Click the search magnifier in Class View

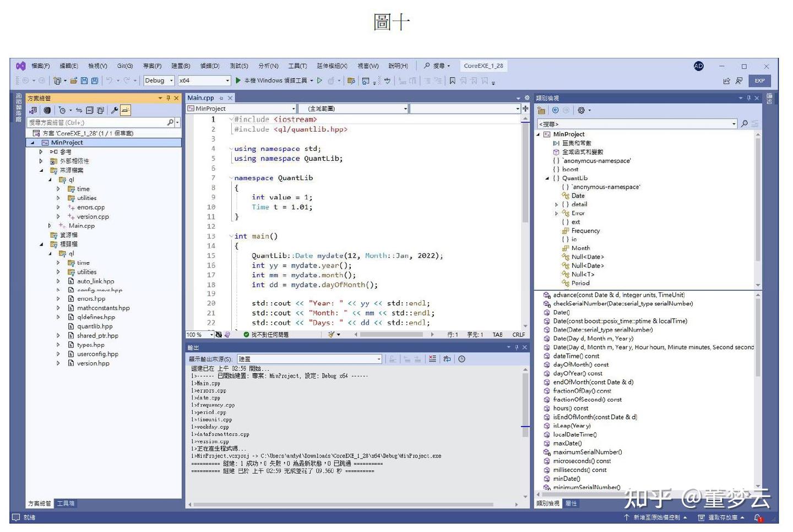745,123
